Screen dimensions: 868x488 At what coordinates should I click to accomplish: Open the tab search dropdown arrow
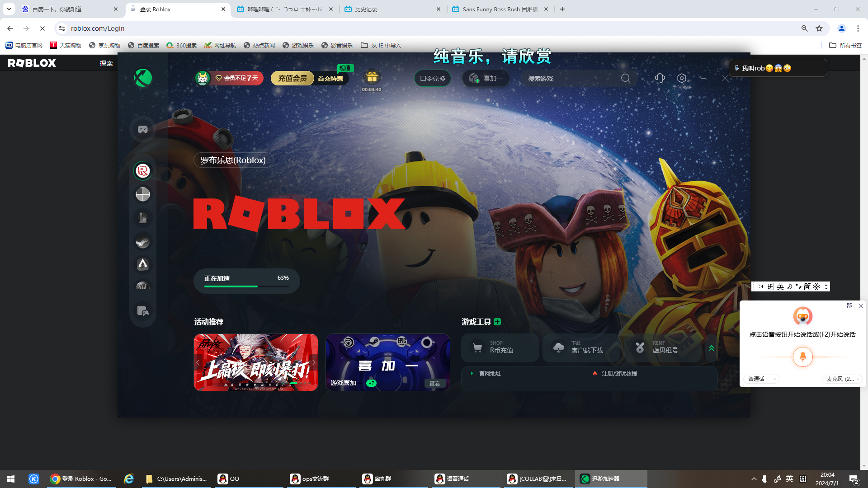(x=9, y=9)
